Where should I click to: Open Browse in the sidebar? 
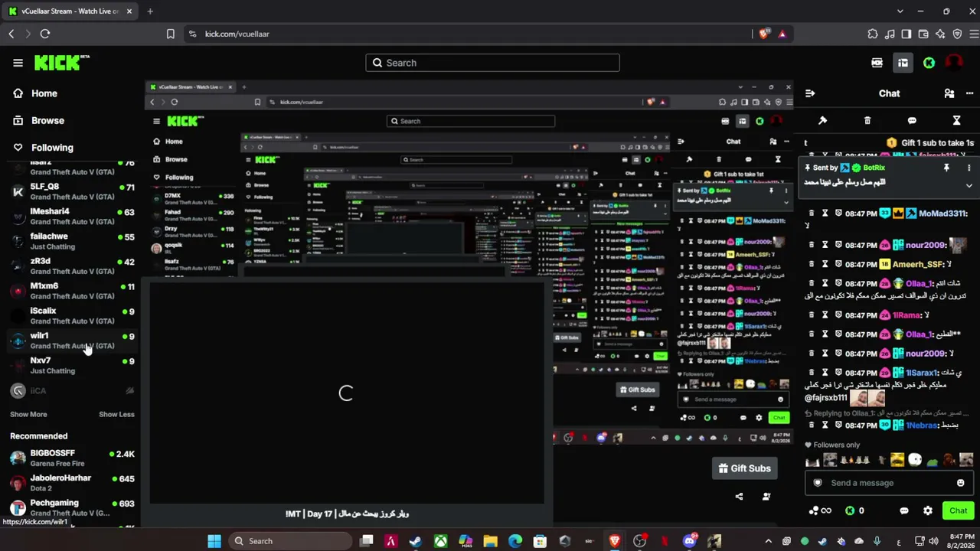point(47,120)
